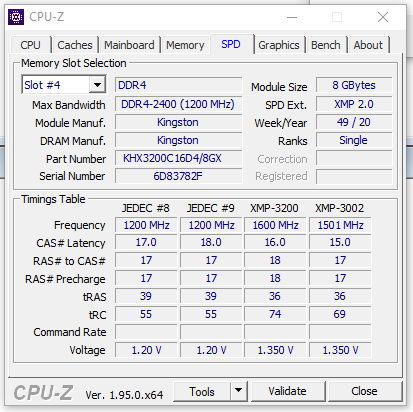This screenshot has height=412, width=413.
Task: Click the Module Manuf. Kingston value
Action: 179,122
